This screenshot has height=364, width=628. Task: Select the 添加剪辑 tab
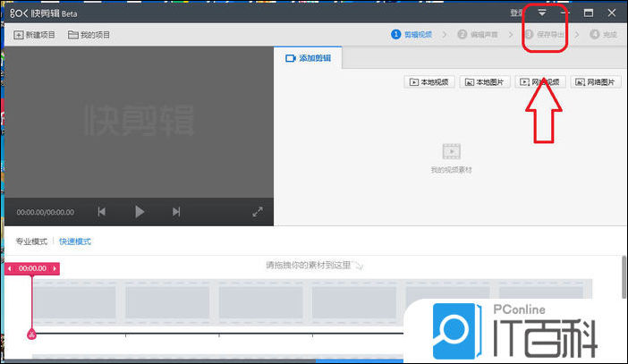pos(309,58)
